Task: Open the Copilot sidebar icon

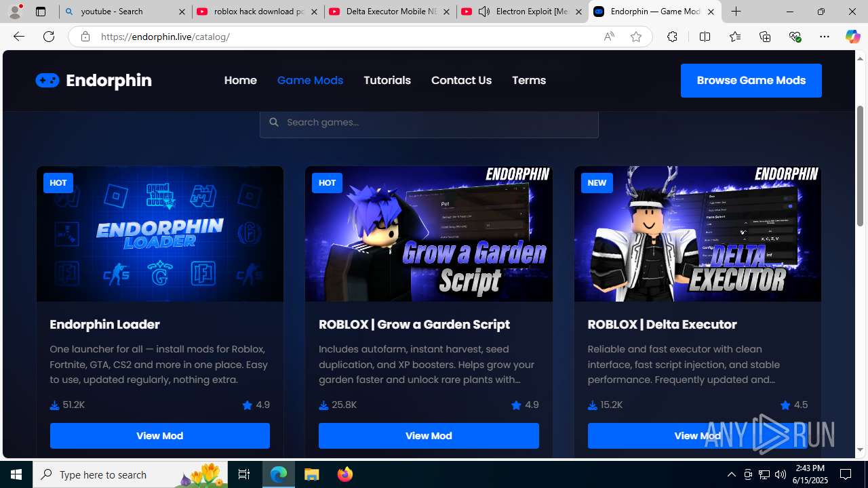Action: click(852, 37)
